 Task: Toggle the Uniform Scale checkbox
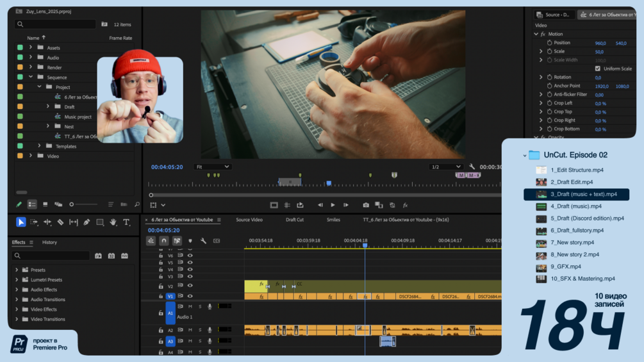[x=598, y=69]
